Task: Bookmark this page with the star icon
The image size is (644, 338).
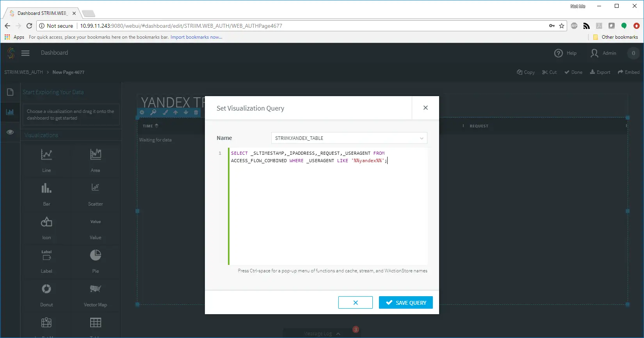Action: [562, 26]
